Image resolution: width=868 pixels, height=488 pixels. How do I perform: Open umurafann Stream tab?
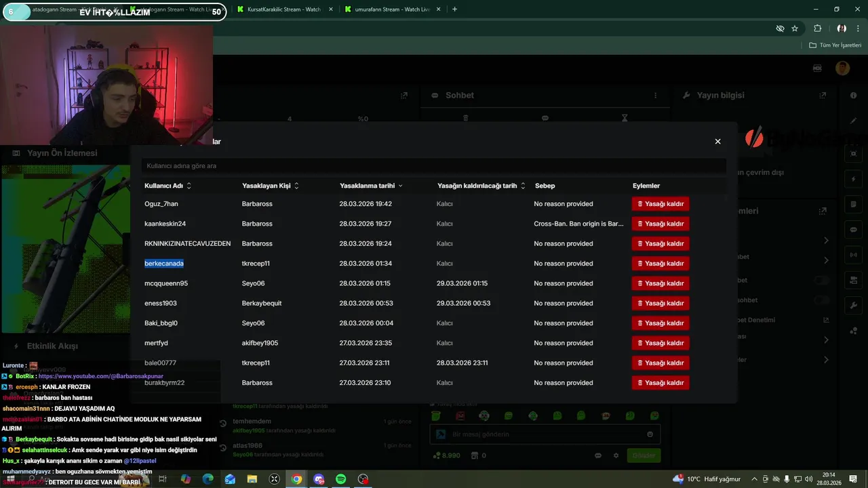tap(387, 9)
